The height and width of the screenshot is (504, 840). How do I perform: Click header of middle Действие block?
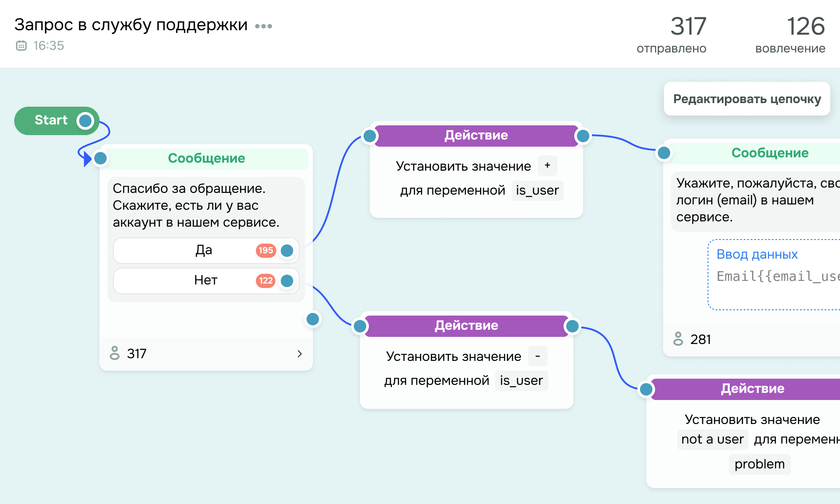point(467,326)
